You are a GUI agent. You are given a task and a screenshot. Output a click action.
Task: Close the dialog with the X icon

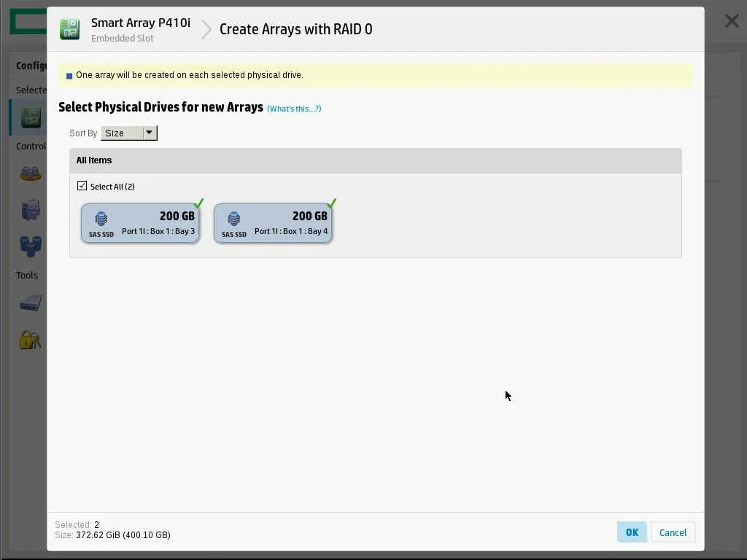[732, 21]
